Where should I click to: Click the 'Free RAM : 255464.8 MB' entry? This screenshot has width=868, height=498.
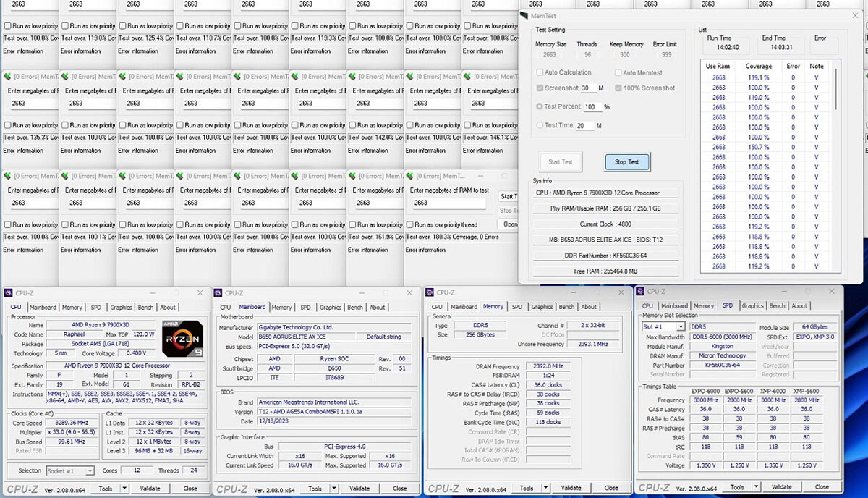click(x=605, y=271)
